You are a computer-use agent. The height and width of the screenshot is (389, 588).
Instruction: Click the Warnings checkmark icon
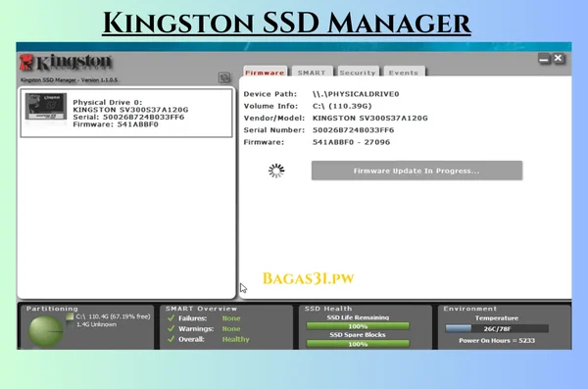point(171,328)
